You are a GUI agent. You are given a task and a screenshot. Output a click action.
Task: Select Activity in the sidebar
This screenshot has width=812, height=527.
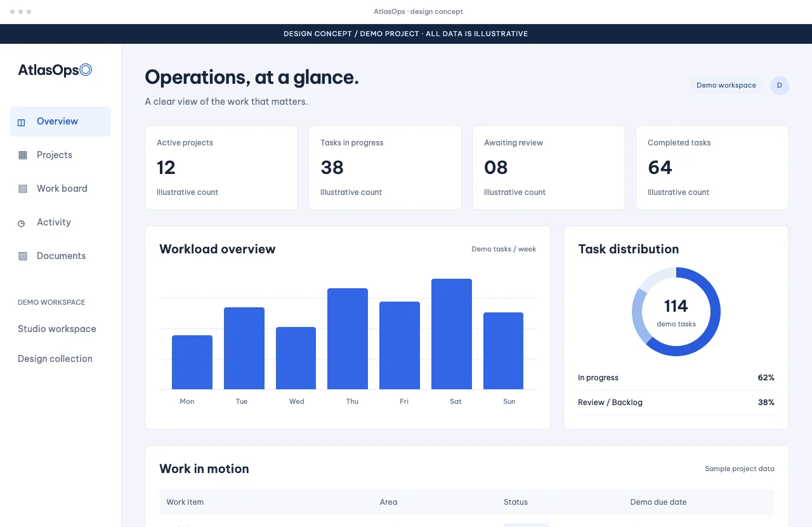tap(60, 222)
